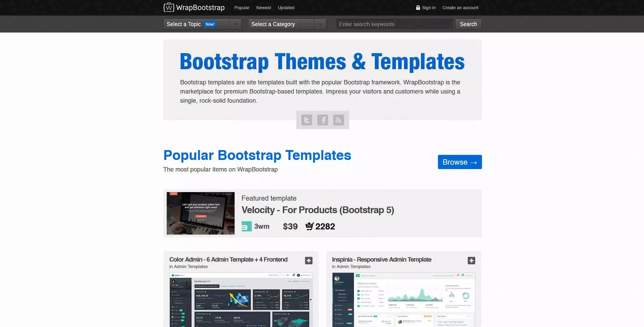The width and height of the screenshot is (644, 327).
Task: Click the Browse button
Action: click(x=460, y=162)
